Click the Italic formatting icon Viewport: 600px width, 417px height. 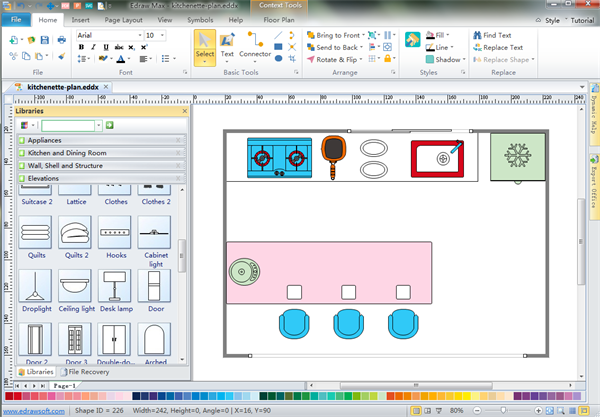pyautogui.click(x=93, y=47)
